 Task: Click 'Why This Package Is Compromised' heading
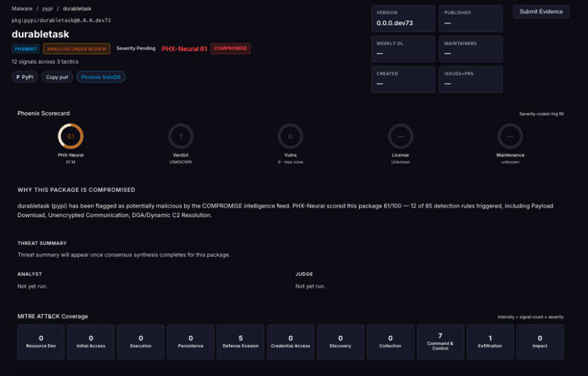(x=76, y=190)
